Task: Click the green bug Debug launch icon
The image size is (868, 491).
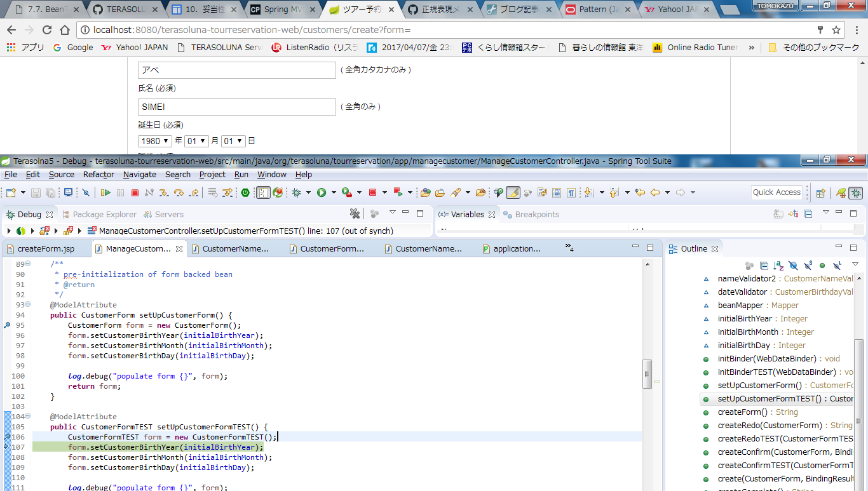Action: tap(296, 192)
